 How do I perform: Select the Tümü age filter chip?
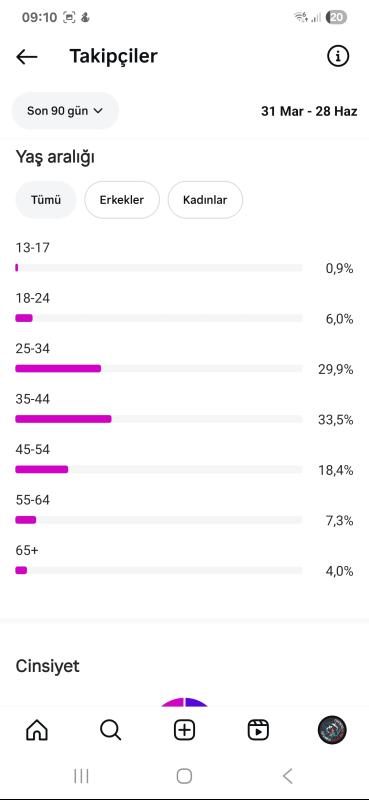(46, 199)
